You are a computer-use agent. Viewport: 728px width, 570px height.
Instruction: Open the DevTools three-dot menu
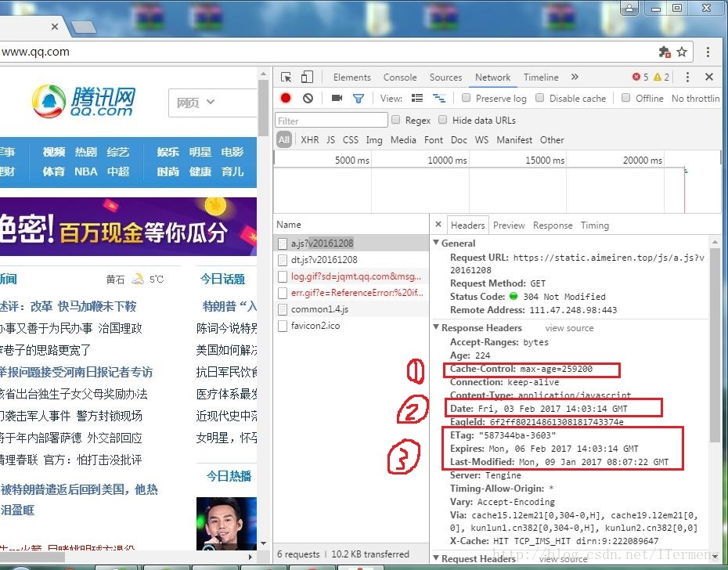tap(687, 77)
